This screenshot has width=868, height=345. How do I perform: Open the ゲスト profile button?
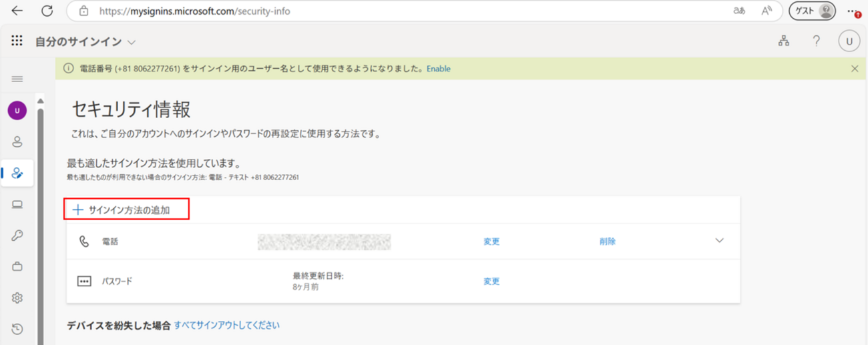(x=813, y=11)
